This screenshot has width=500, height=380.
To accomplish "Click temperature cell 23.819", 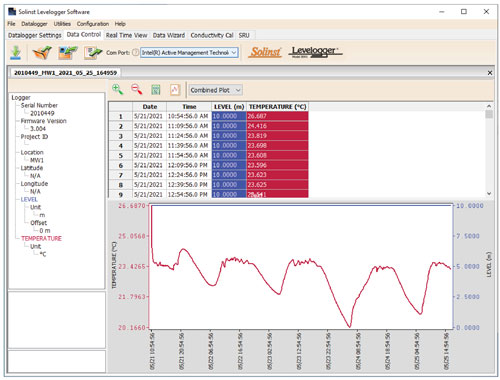I will pos(277,136).
